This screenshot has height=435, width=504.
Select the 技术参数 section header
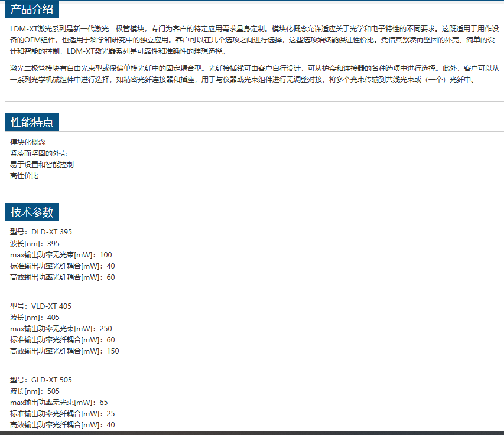click(x=32, y=212)
